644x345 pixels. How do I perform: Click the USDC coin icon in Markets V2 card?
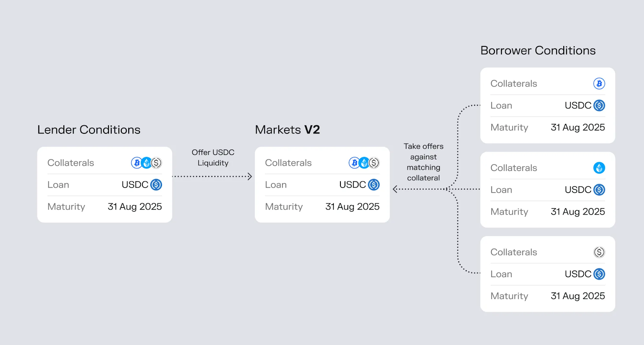tap(374, 185)
